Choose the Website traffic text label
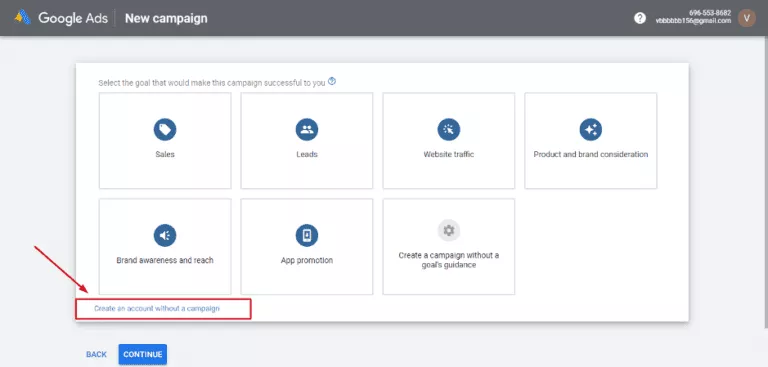 [x=449, y=154]
